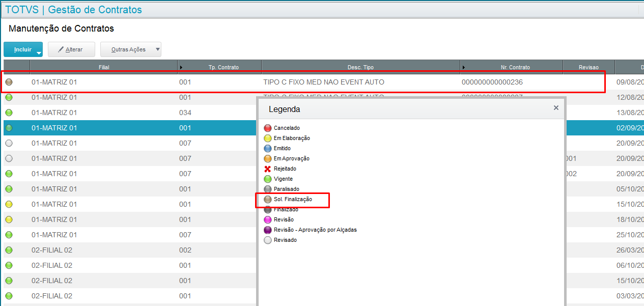Click green status icon of row dated 26/03

tap(9, 250)
